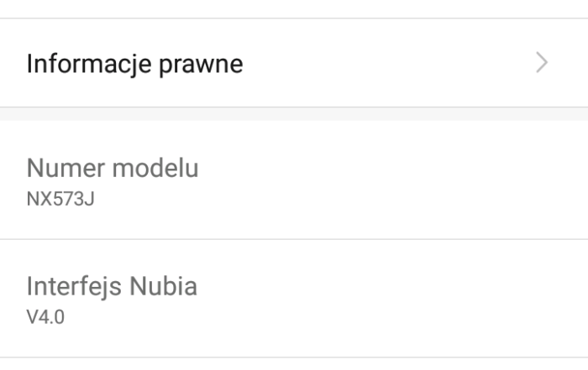588x370 pixels.
Task: Open the Informacje prawne chevron arrow
Action: [x=542, y=63]
